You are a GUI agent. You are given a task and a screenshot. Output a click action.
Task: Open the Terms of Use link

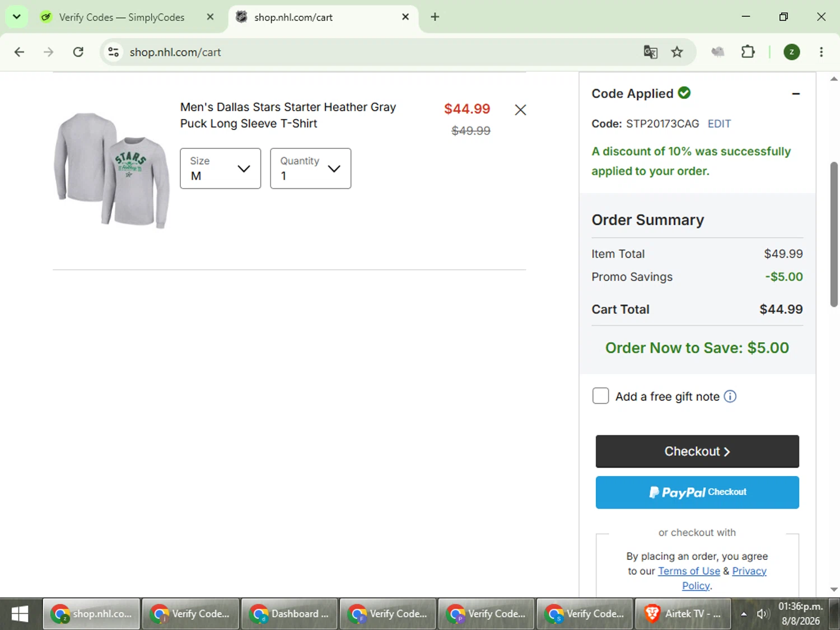689,571
